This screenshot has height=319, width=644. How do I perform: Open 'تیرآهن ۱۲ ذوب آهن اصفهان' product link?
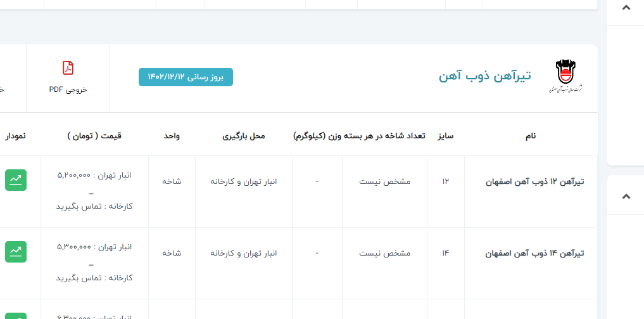coord(534,181)
